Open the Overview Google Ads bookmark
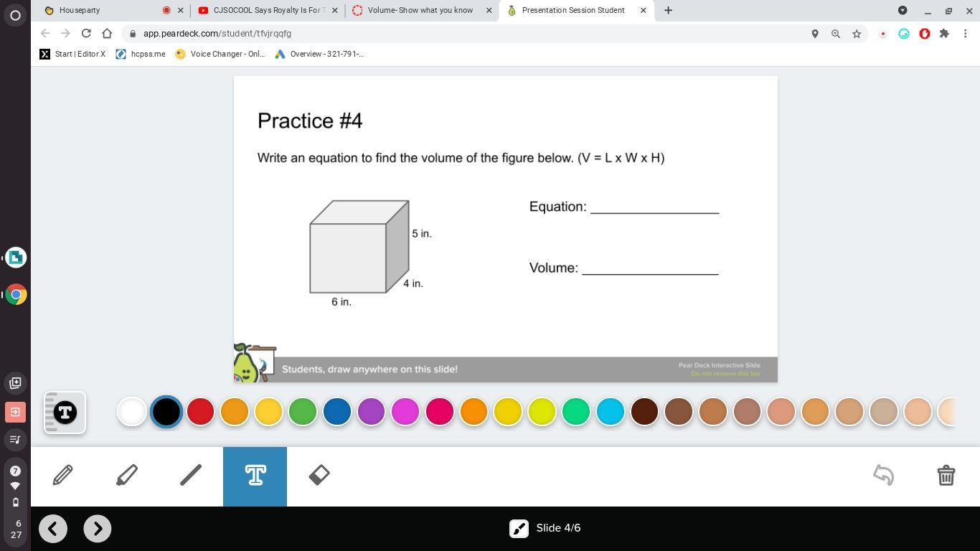Viewport: 980px width, 551px height. [319, 54]
